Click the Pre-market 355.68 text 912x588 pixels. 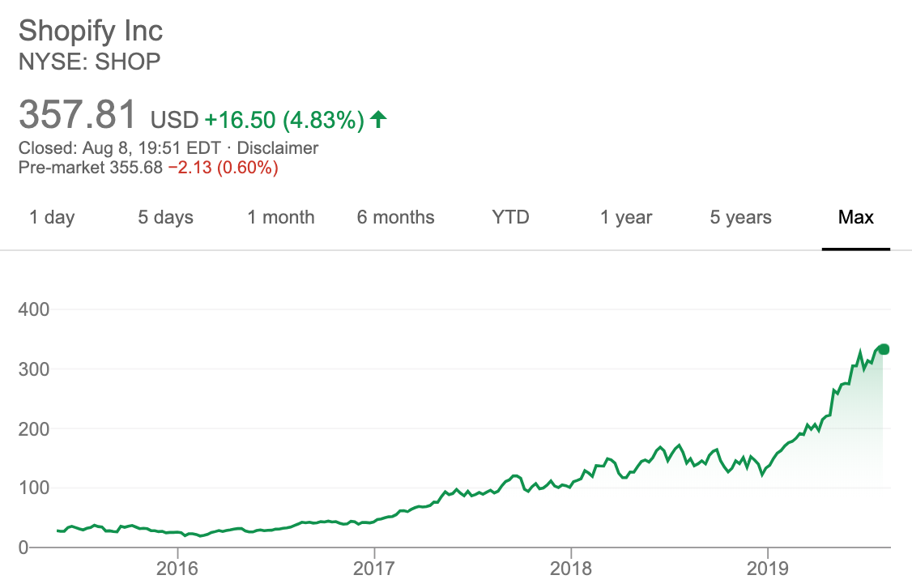point(91,168)
